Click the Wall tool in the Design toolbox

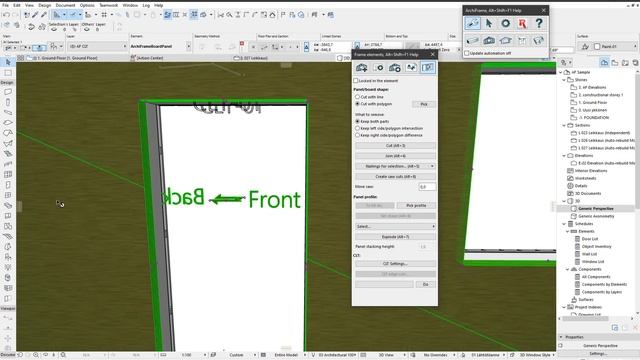point(8,92)
